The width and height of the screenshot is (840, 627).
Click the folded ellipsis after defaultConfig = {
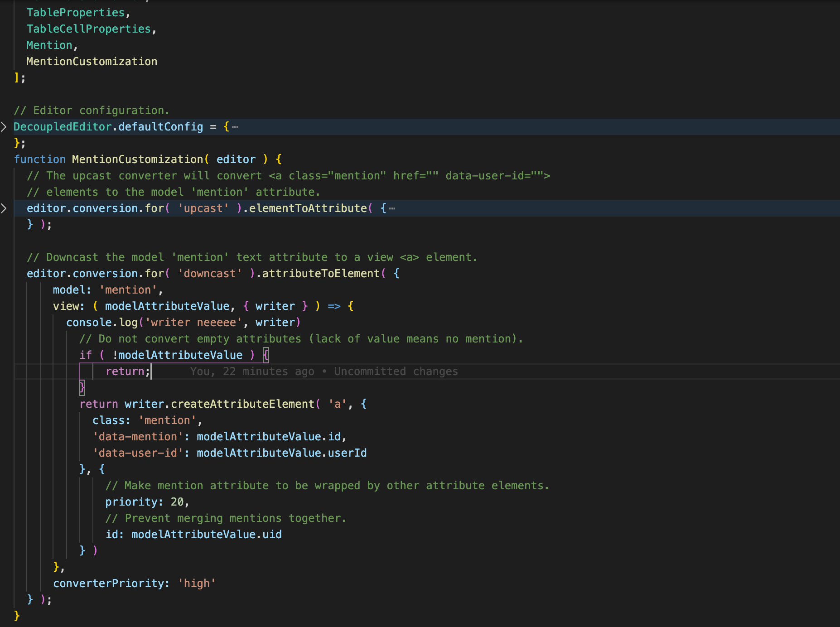pyautogui.click(x=235, y=127)
